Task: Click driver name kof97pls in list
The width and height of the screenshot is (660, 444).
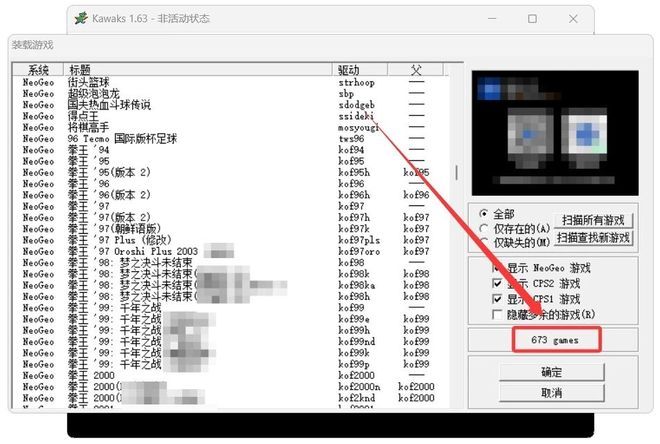Action: [x=359, y=240]
